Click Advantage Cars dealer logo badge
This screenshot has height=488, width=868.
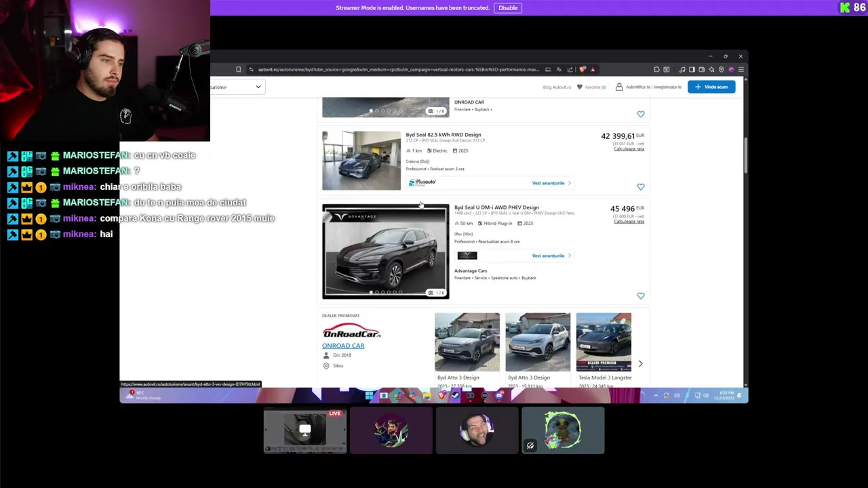pos(467,256)
